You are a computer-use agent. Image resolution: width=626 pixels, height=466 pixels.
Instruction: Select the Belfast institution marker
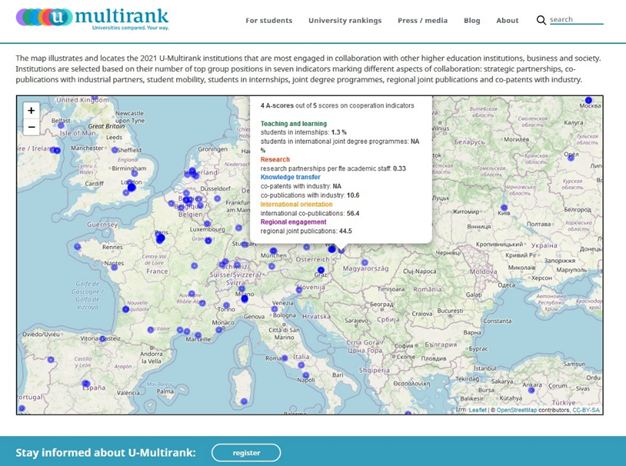coord(61,125)
